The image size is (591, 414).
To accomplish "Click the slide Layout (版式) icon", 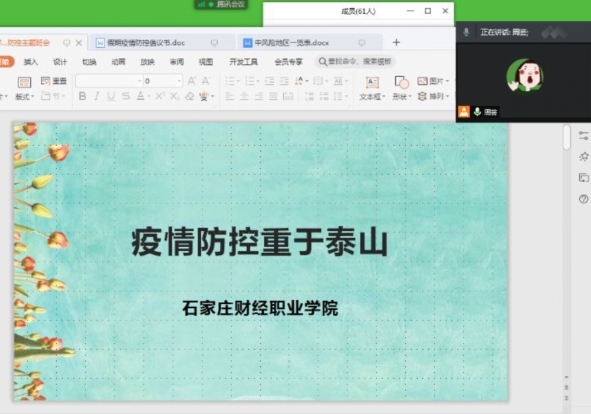I will [x=24, y=83].
